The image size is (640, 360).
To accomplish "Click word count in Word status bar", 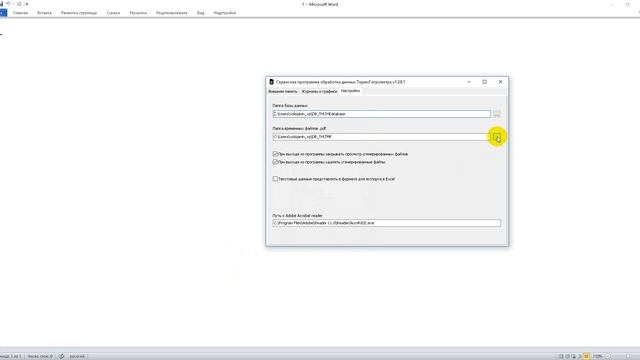I will click(40, 356).
